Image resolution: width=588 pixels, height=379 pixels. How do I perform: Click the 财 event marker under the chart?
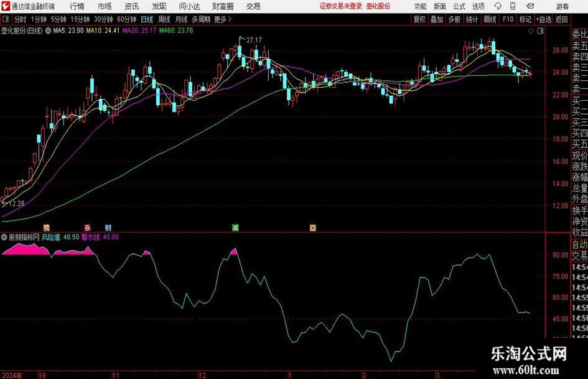tap(108, 227)
